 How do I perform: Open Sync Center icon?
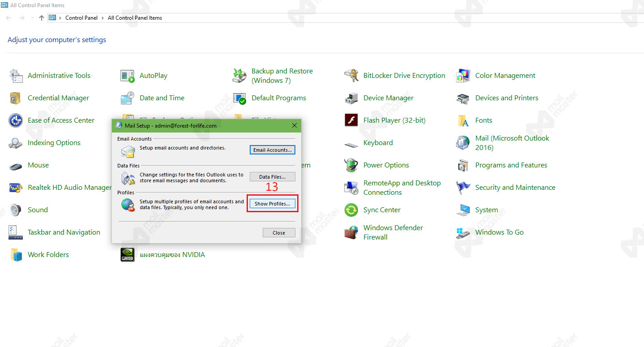(351, 210)
